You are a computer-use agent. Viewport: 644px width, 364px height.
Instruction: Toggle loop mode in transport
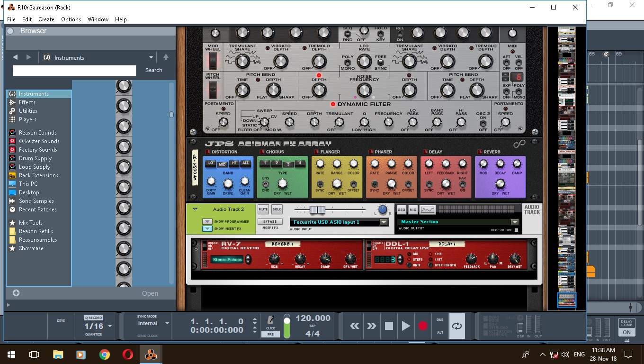[457, 326]
